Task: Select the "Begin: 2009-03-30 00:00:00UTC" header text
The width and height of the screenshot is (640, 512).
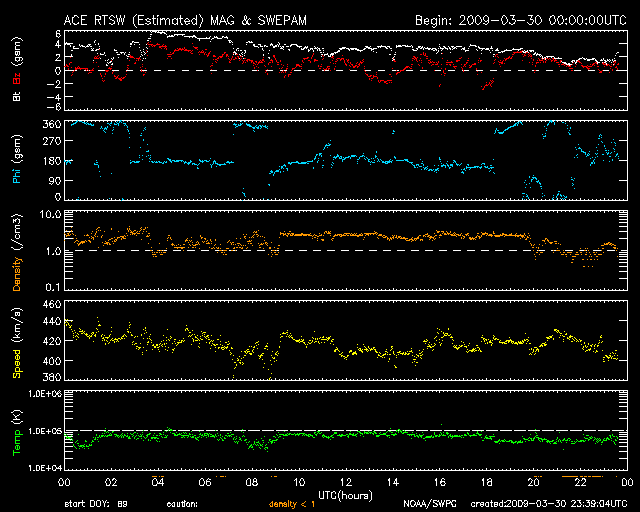Action: (x=521, y=20)
